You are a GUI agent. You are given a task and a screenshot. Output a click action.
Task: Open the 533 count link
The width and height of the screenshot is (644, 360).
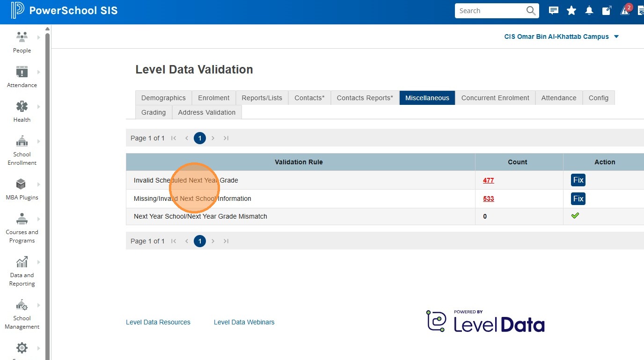pyautogui.click(x=489, y=198)
